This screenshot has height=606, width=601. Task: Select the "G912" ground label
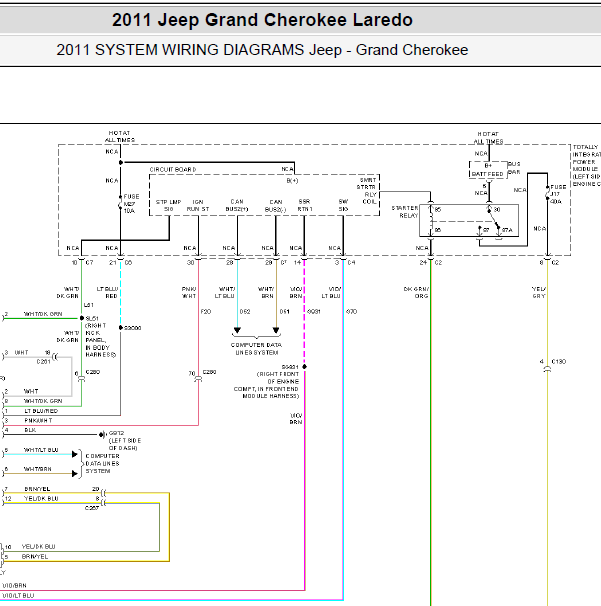tap(117, 433)
